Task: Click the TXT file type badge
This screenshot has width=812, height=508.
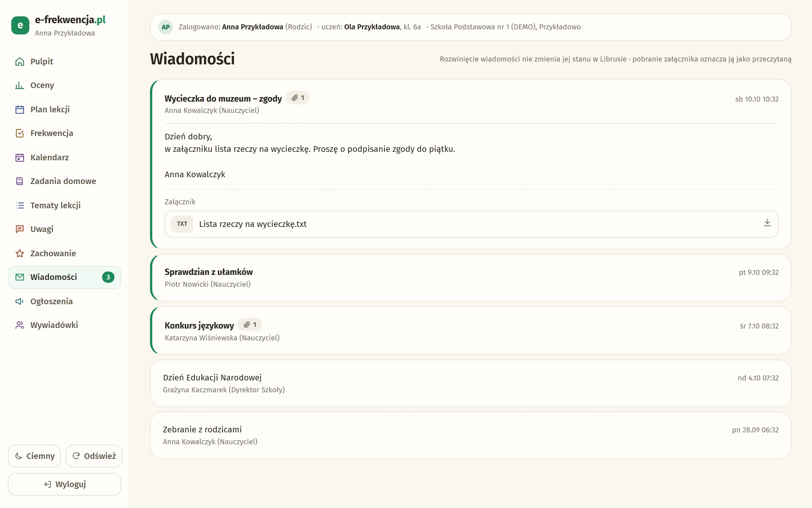Action: tap(182, 224)
